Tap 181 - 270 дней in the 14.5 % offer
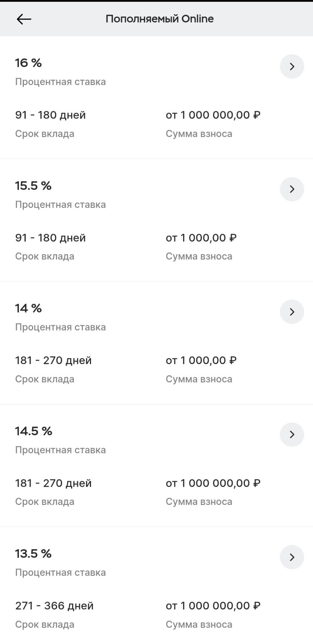The image size is (313, 644). (53, 483)
